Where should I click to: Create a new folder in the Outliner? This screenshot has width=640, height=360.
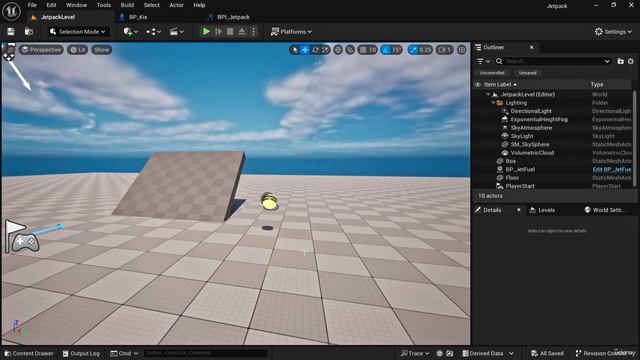tap(620, 61)
